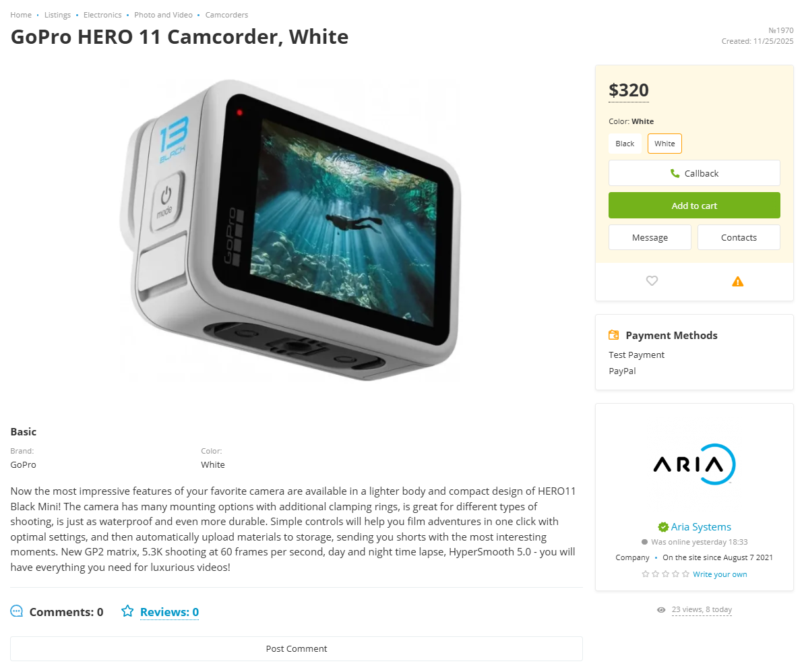The image size is (804, 672).
Task: Switch to the Comments: 0 tab
Action: coord(66,612)
